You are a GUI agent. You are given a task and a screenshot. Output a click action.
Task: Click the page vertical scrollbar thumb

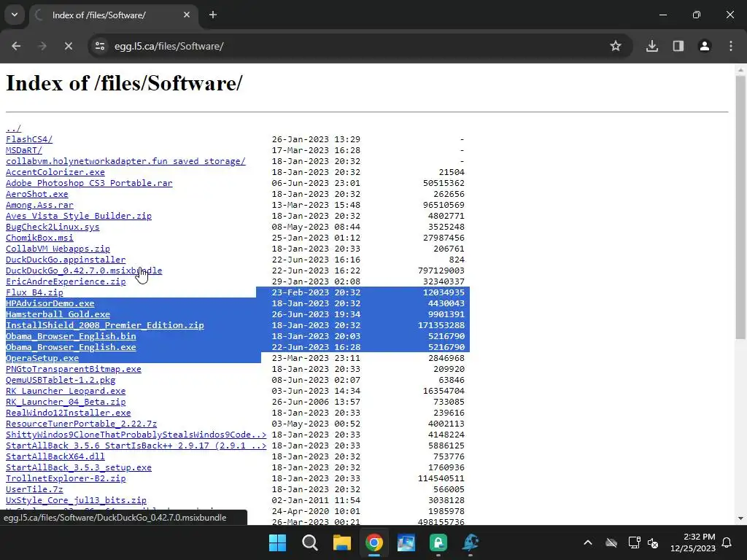tap(740, 207)
